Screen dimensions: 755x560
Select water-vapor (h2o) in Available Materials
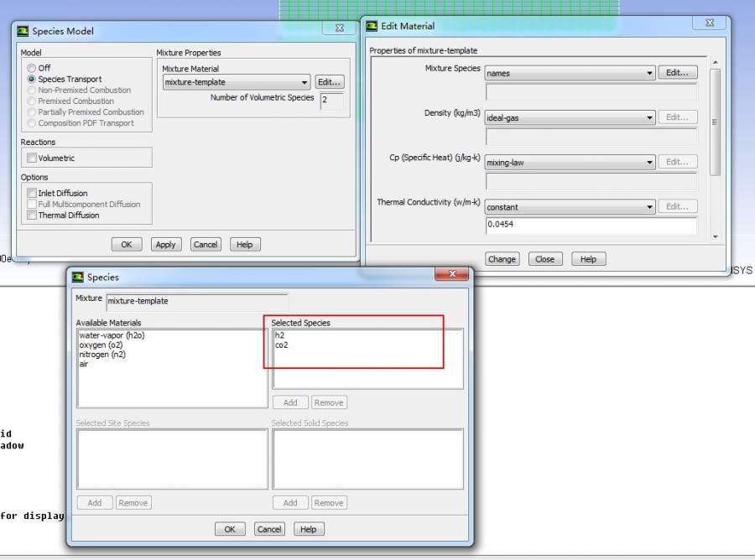pyautogui.click(x=112, y=335)
